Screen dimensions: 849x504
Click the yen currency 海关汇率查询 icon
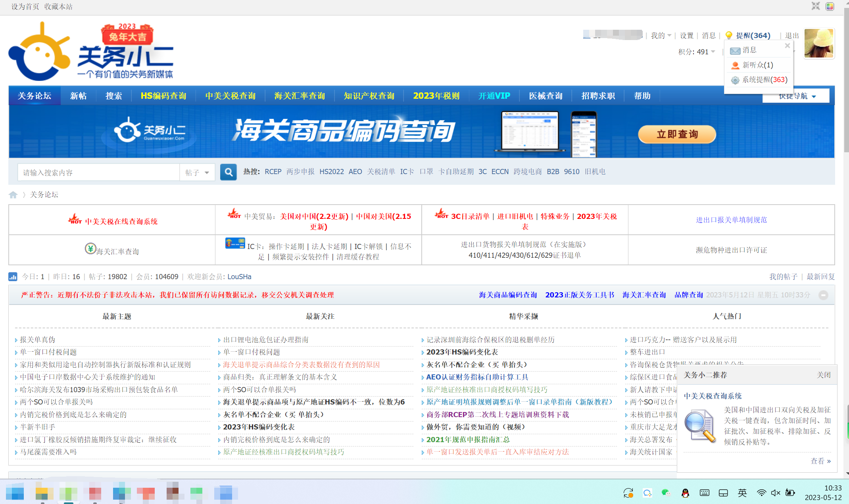point(90,249)
